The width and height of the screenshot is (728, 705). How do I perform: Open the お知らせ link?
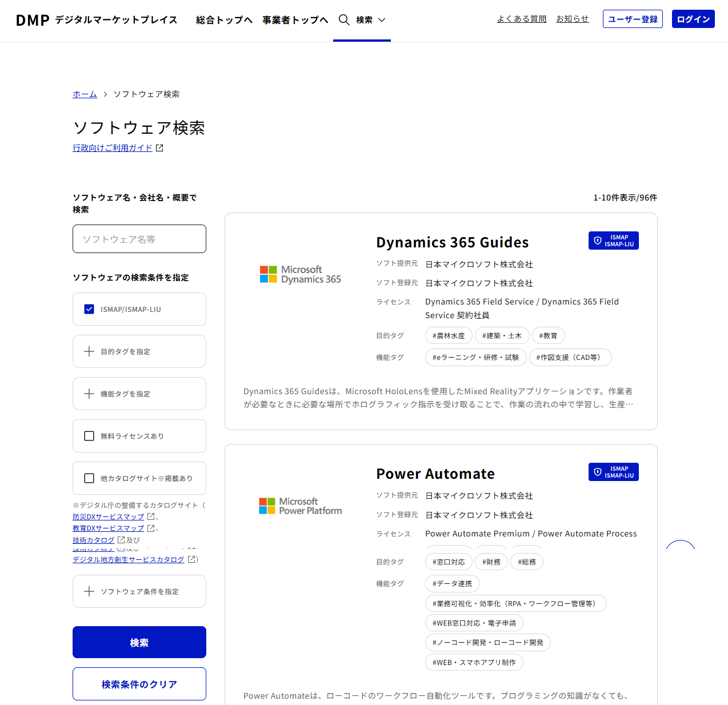click(x=573, y=19)
